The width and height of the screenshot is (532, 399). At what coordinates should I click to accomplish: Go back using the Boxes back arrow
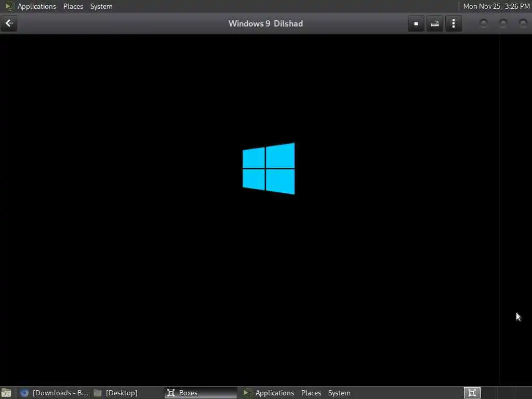coord(9,23)
